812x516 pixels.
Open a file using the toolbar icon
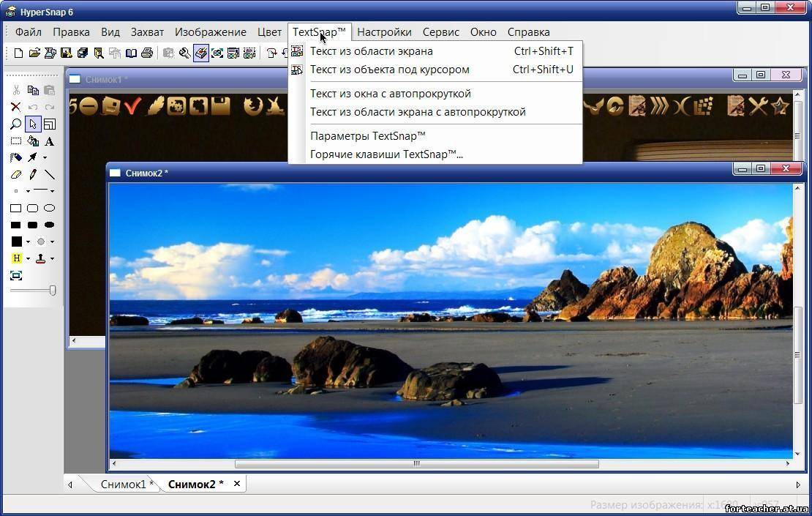pos(34,52)
